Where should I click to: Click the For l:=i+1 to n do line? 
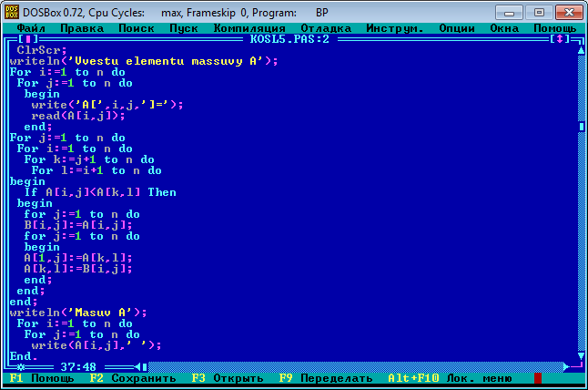96,170
